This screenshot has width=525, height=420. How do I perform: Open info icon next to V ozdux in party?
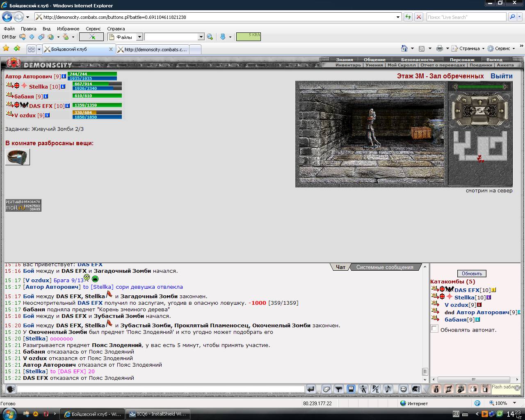click(x=47, y=115)
